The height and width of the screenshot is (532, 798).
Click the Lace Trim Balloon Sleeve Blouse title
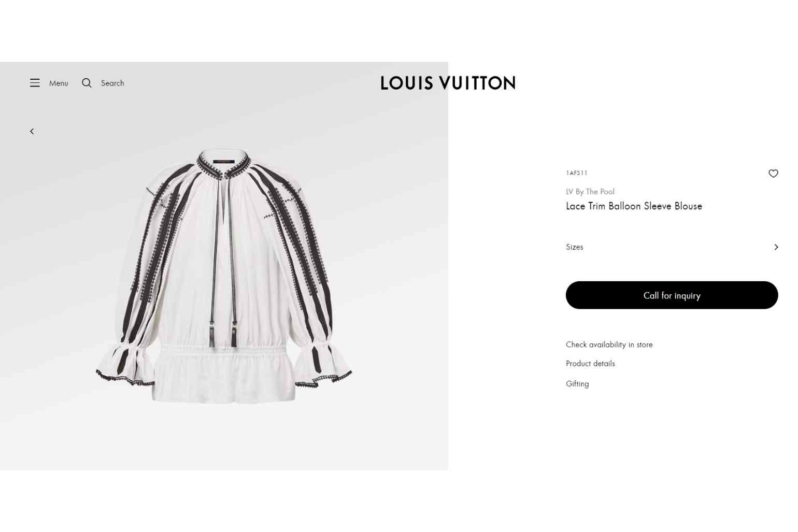coord(634,206)
